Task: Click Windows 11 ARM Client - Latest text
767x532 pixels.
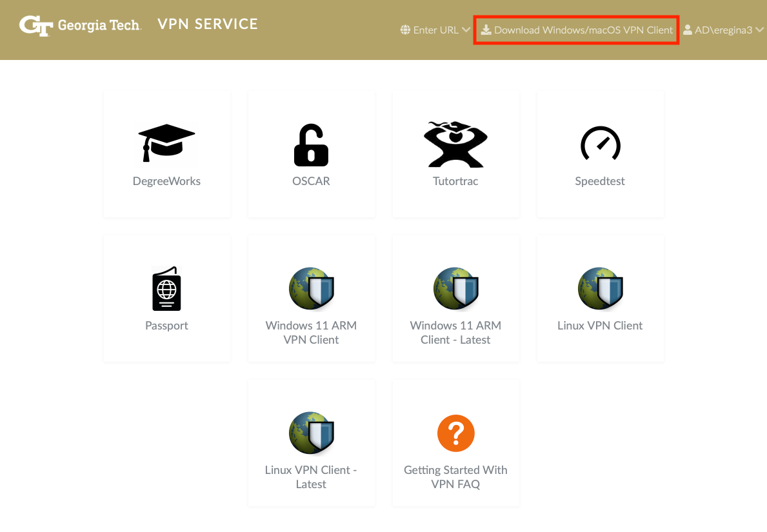Action: [455, 333]
